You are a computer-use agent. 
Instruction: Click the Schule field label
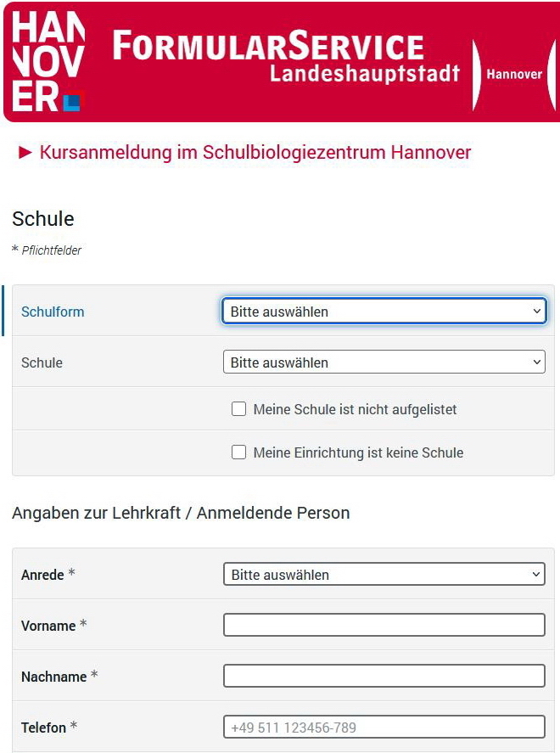pyautogui.click(x=42, y=362)
